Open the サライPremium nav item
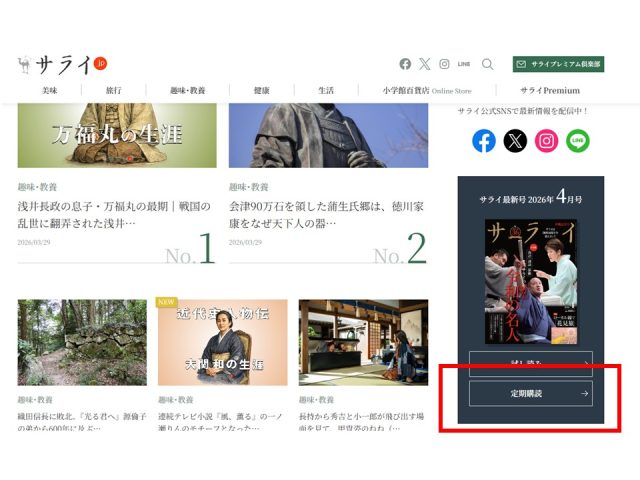This screenshot has height=480, width=640. [550, 90]
